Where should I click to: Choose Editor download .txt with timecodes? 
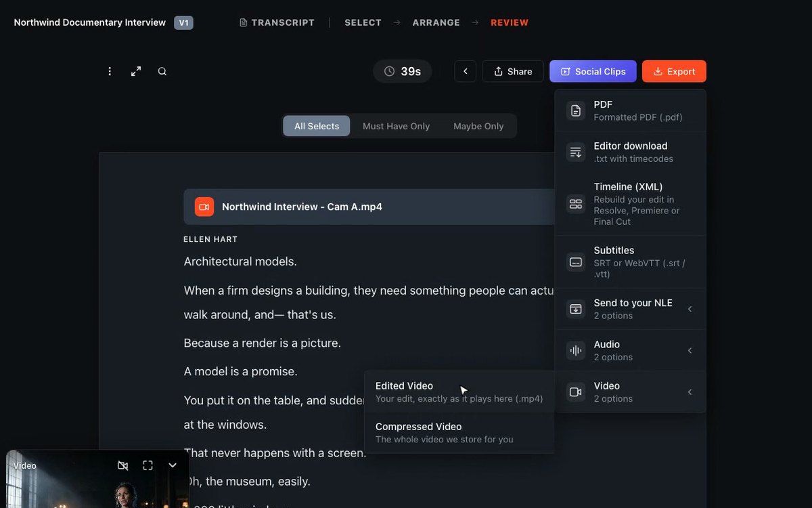[x=630, y=152]
